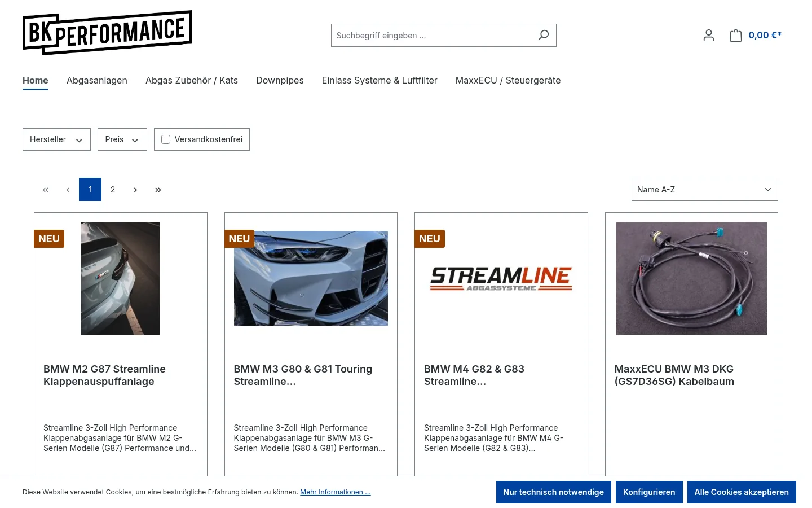Screen dimensions: 812x508
Task: Toggle the Versandkostenfrei checkbox
Action: tap(166, 139)
